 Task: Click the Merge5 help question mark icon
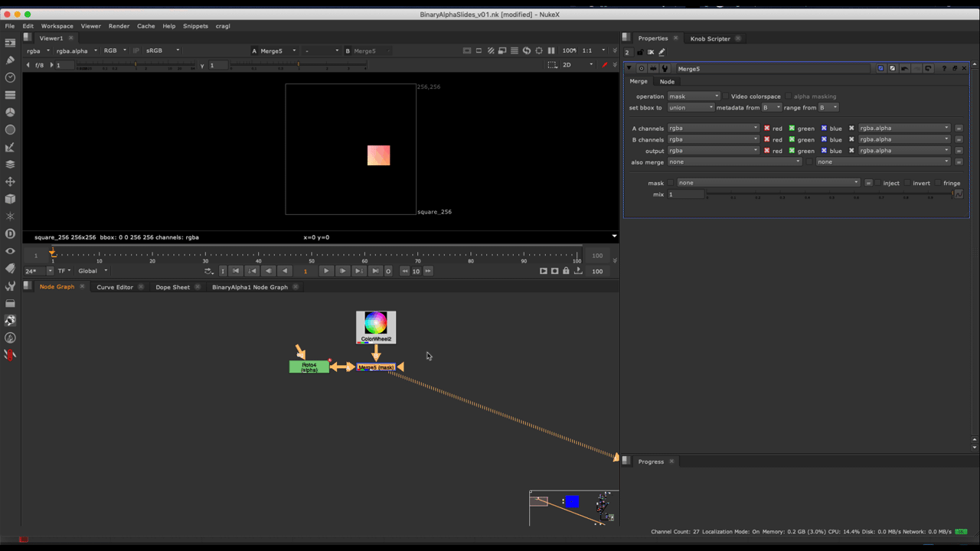coord(943,69)
